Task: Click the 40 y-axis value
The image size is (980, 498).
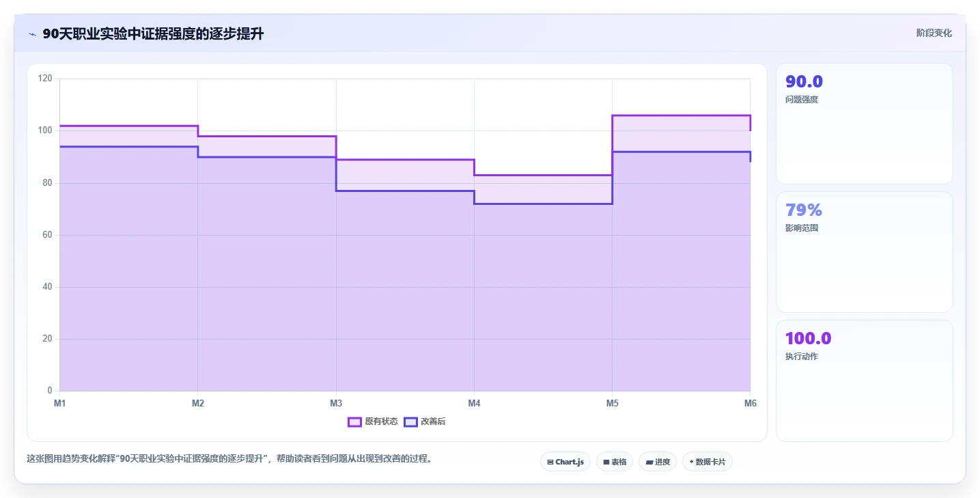Action: pos(47,287)
